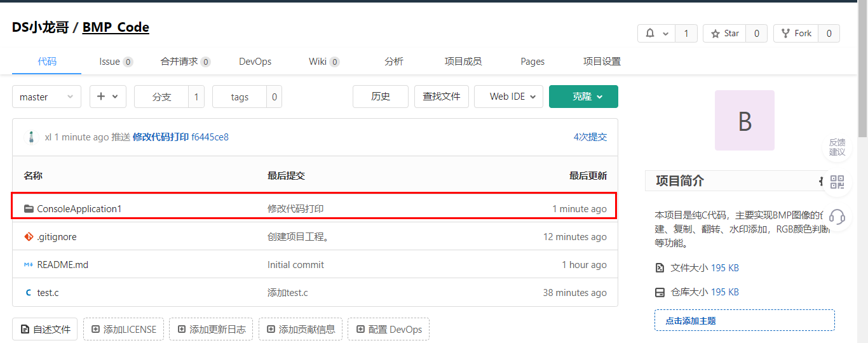
Task: Open the 项目设置 tab
Action: (x=602, y=62)
